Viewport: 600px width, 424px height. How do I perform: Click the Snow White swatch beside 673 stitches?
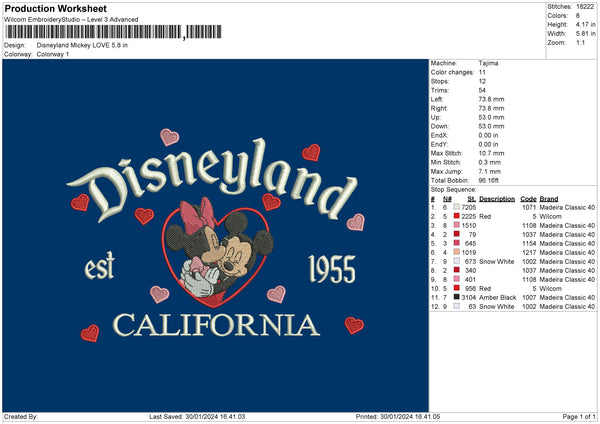tap(457, 261)
